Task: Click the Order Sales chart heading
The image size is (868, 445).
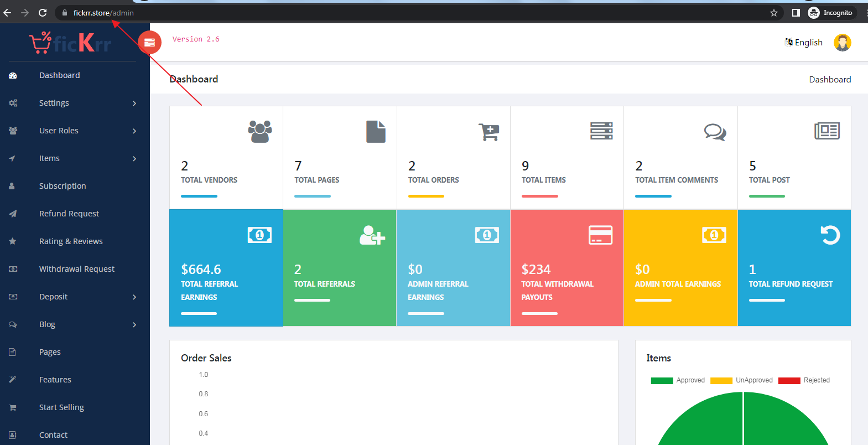Action: click(206, 358)
